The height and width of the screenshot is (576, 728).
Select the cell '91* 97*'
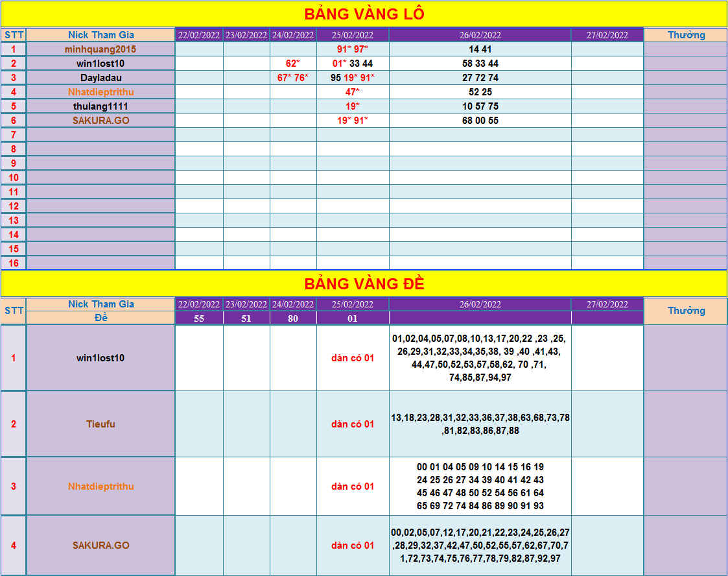(x=353, y=49)
